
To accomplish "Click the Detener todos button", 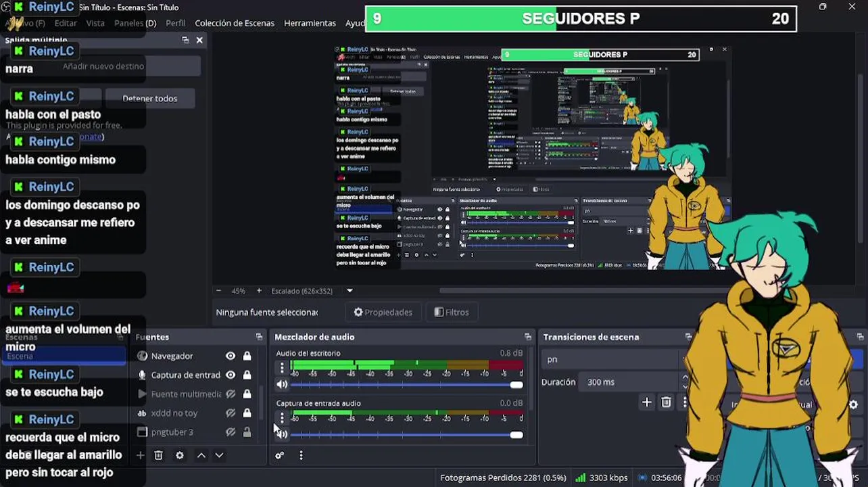I will [150, 98].
